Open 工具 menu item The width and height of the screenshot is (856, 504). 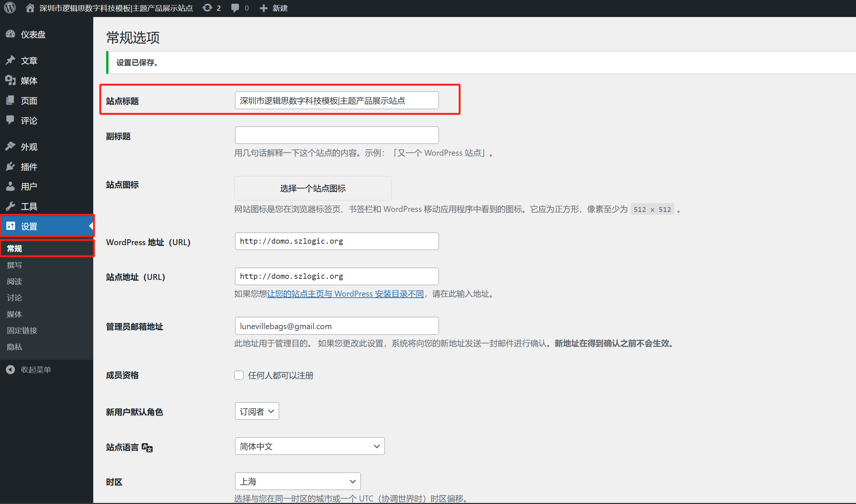click(47, 206)
